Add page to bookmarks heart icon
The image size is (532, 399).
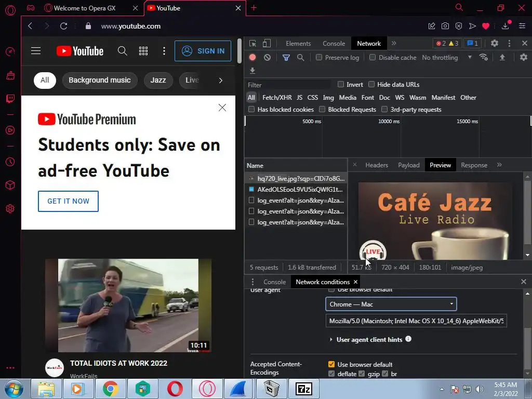tap(486, 26)
